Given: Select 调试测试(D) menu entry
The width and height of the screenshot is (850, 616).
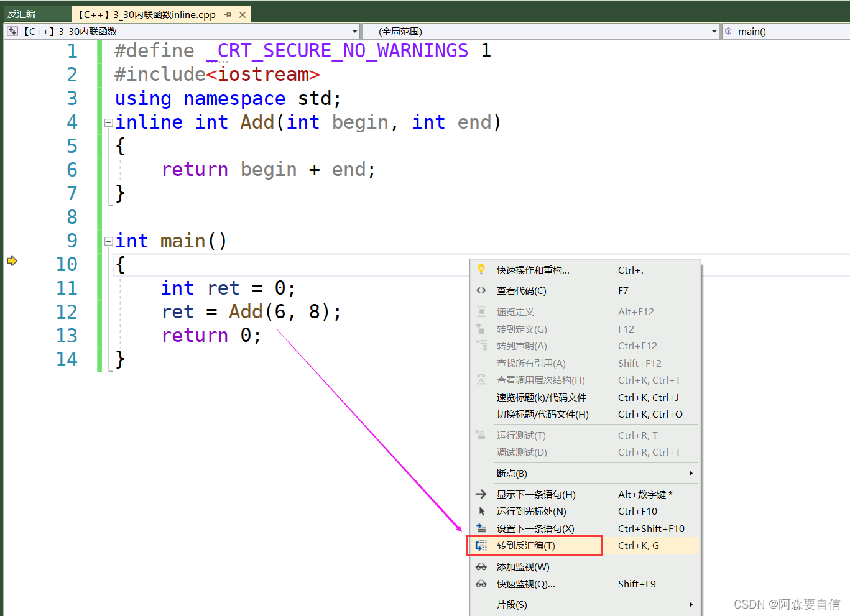Looking at the screenshot, I should 585,452.
